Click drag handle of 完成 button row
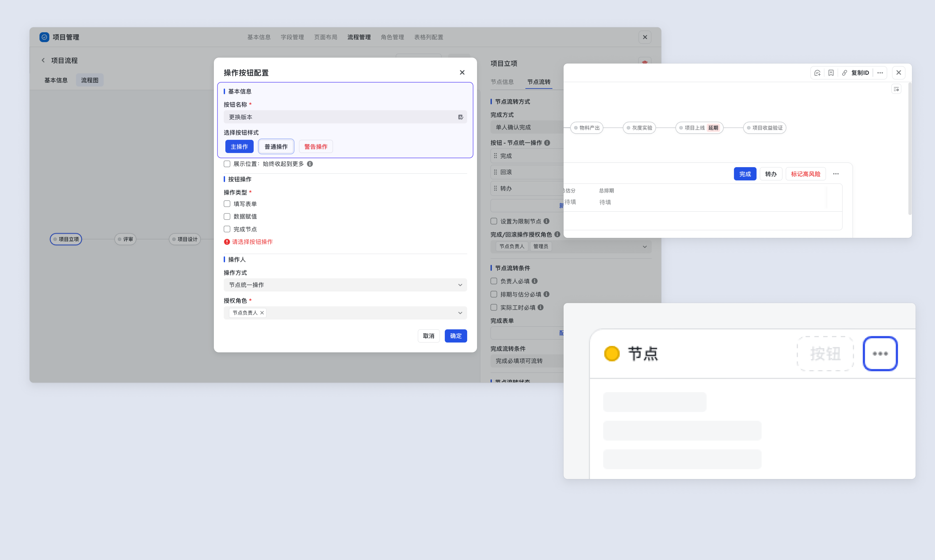 (x=495, y=156)
